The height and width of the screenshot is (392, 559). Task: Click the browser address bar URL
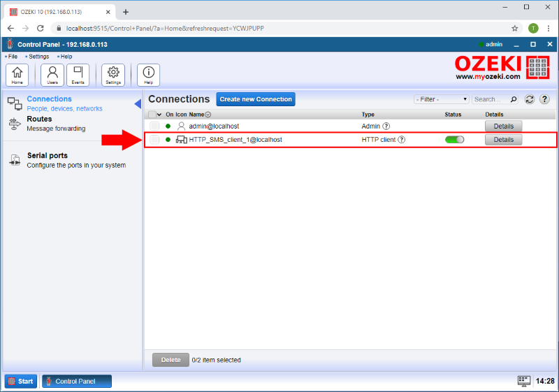pyautogui.click(x=165, y=29)
